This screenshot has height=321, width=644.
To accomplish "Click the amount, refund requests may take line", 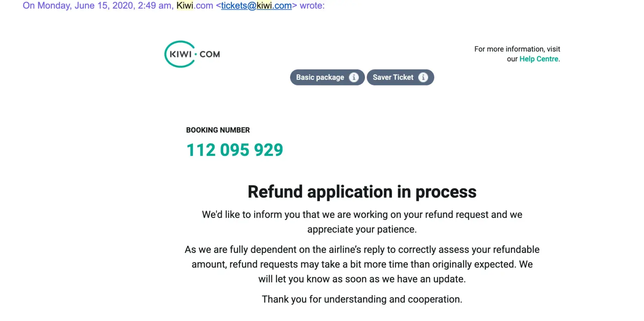I will [x=362, y=264].
